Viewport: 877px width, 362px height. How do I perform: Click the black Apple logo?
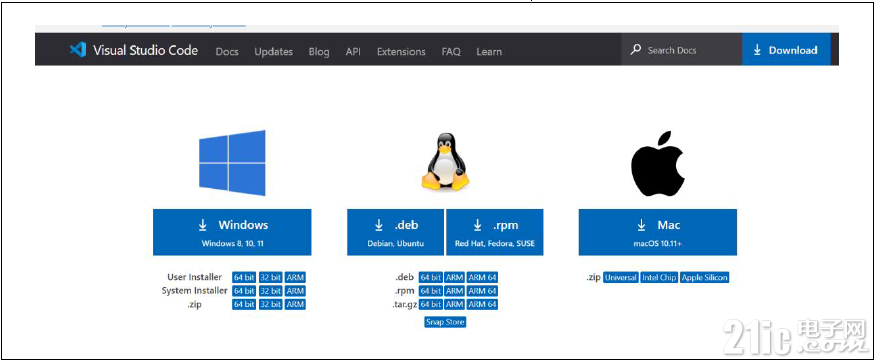coord(658,164)
